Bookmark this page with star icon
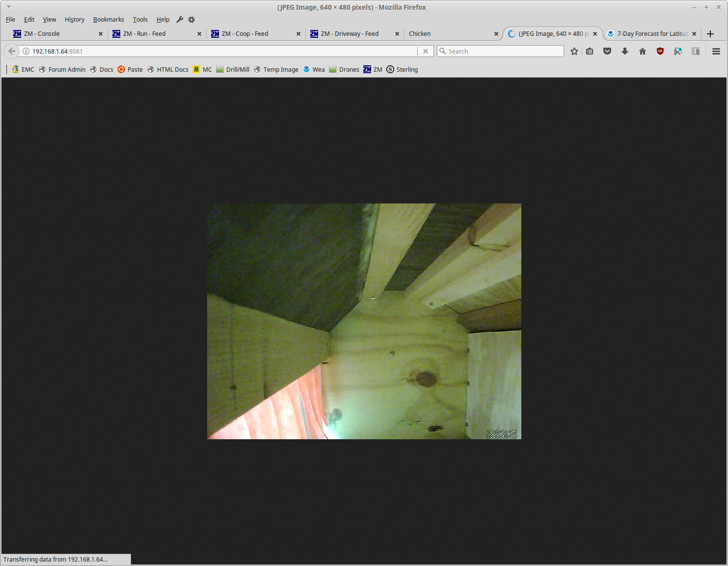 (574, 51)
